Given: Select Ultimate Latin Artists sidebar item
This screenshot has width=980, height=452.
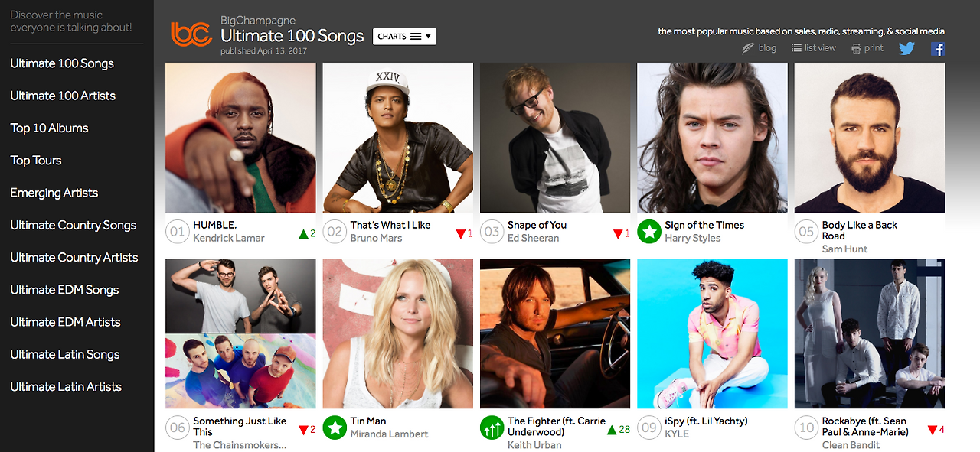Looking at the screenshot, I should coord(66,387).
